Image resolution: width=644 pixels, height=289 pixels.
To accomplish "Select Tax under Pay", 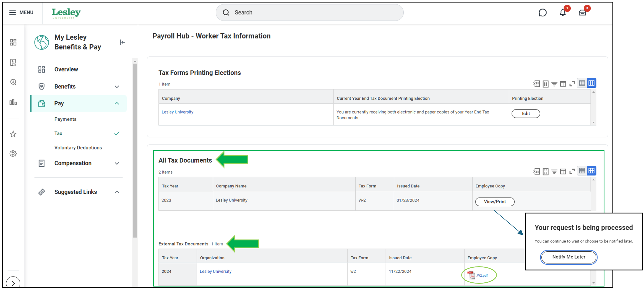I will pos(58,133).
